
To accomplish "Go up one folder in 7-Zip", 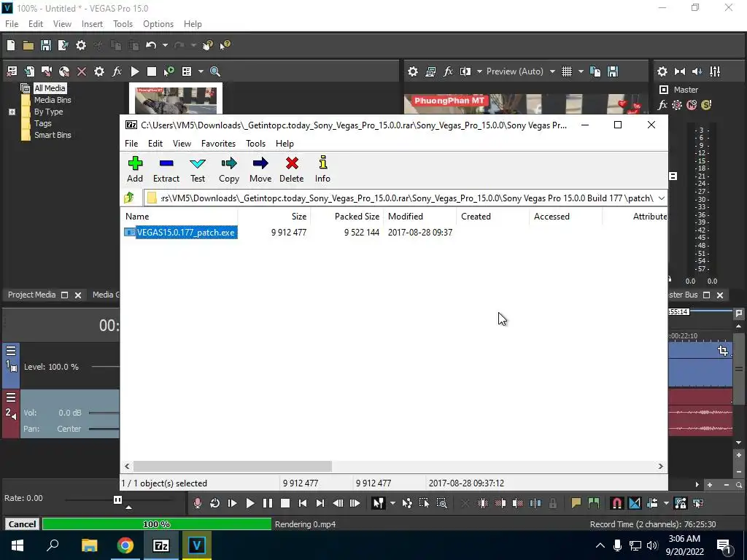I will [129, 198].
